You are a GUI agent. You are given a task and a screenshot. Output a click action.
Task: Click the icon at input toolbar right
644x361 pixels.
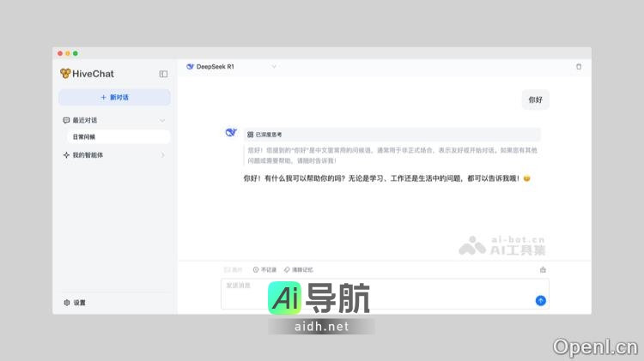[543, 270]
